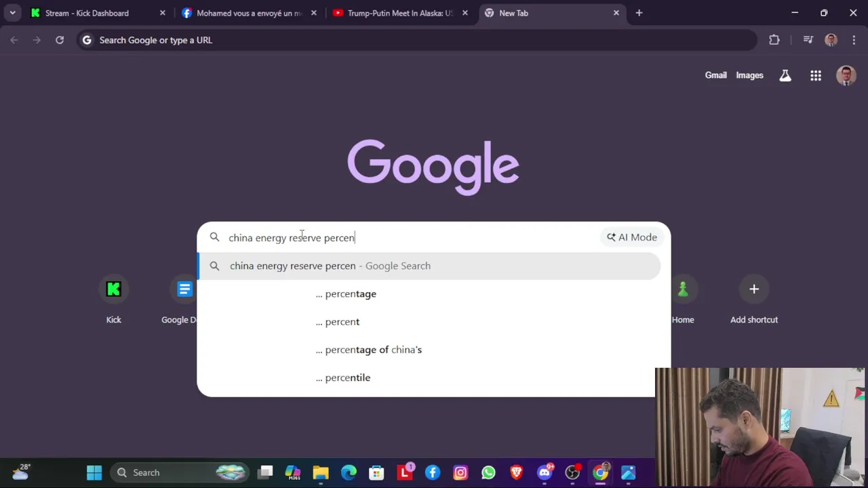Focus the Chrome address bar
The height and width of the screenshot is (488, 868).
point(416,40)
